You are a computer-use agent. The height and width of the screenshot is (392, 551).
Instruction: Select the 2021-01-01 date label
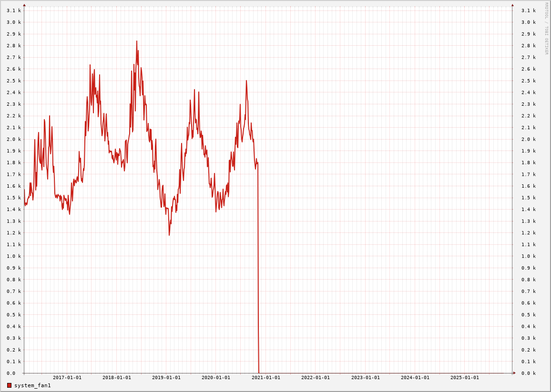(x=266, y=378)
